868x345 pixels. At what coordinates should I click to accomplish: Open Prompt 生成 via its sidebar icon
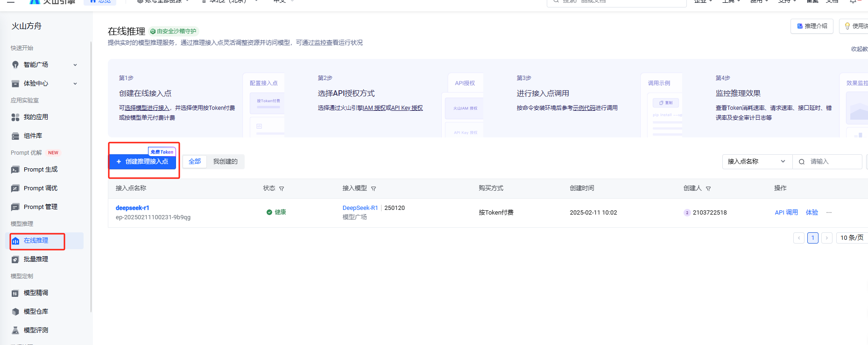click(15, 170)
